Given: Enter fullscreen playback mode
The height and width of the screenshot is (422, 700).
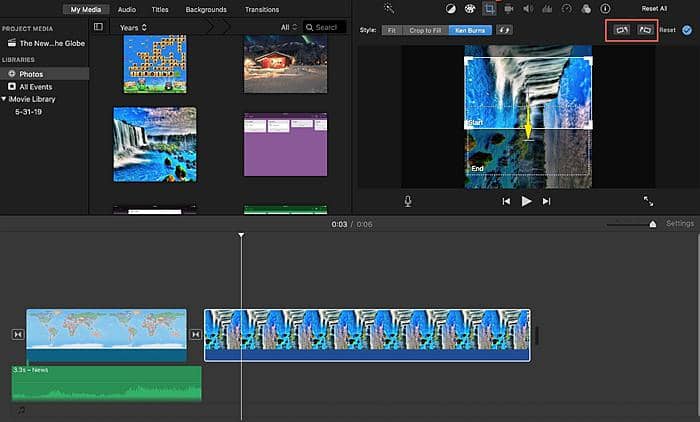Looking at the screenshot, I should [648, 201].
